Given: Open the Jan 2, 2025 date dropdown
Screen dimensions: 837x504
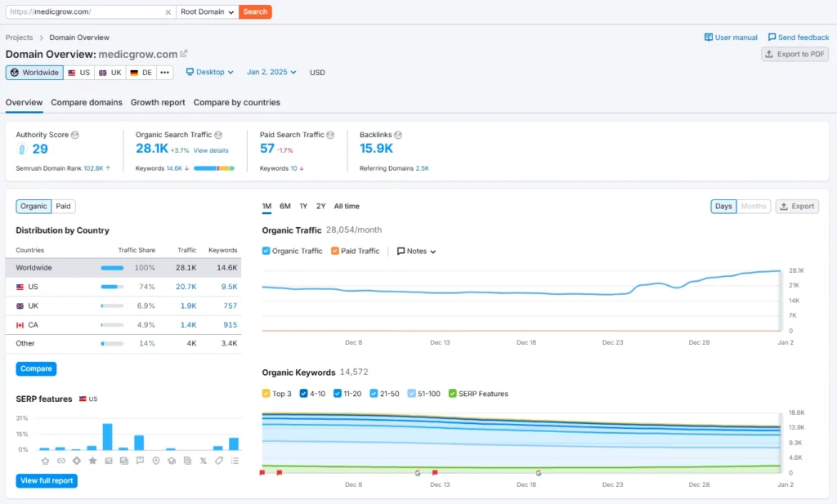Looking at the screenshot, I should coord(271,72).
